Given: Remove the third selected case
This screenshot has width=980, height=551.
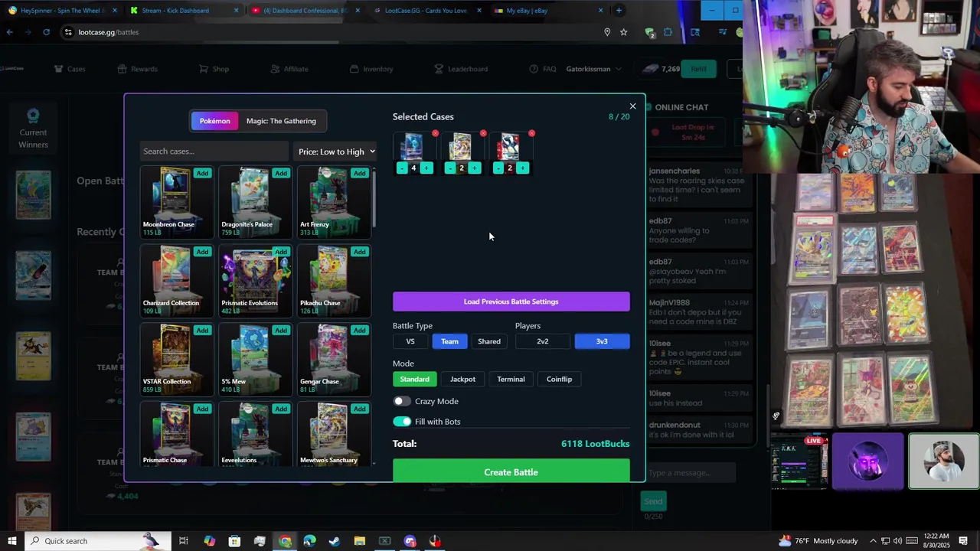Looking at the screenshot, I should [x=531, y=133].
